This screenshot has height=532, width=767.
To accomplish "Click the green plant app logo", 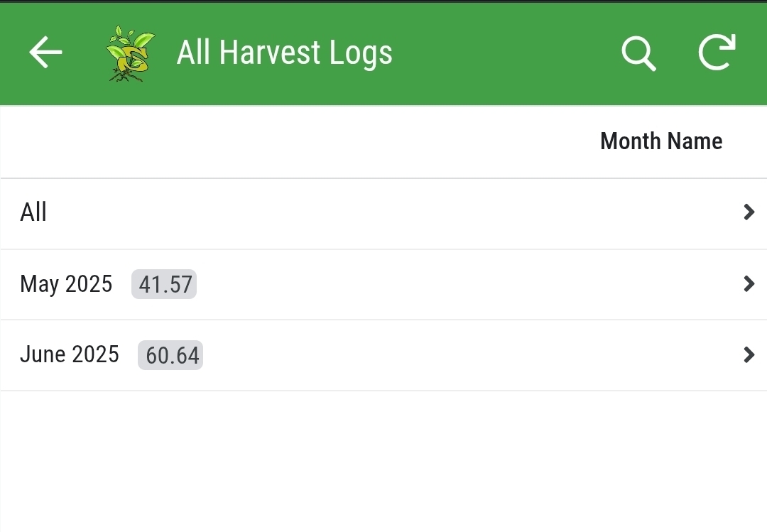I will coord(130,53).
